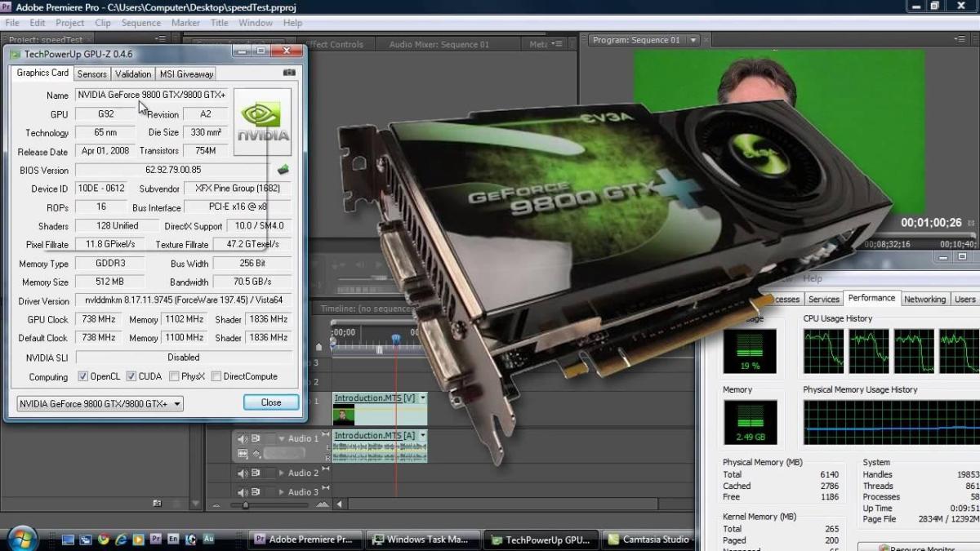980x551 pixels.
Task: Open the MSI Giveaway tab
Action: pos(186,73)
